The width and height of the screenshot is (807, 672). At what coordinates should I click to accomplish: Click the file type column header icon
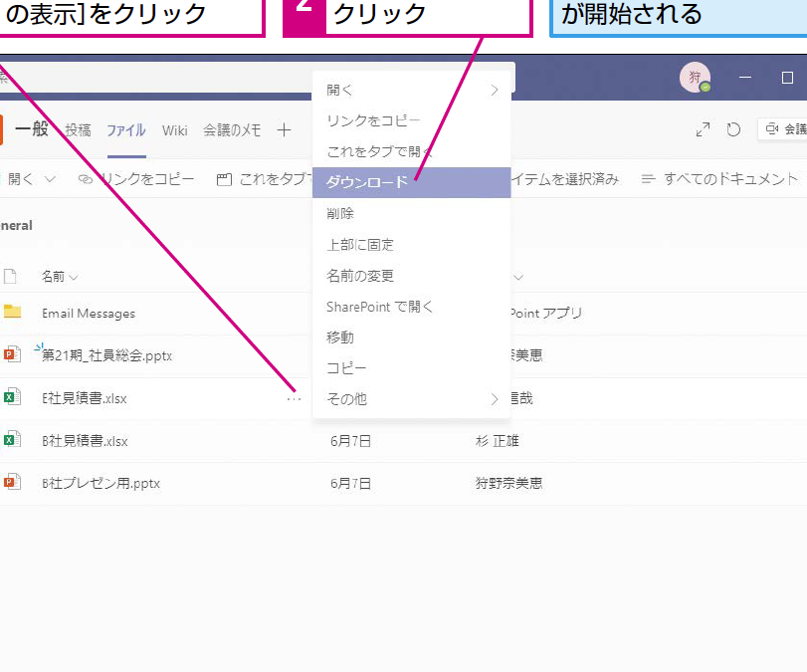[12, 276]
